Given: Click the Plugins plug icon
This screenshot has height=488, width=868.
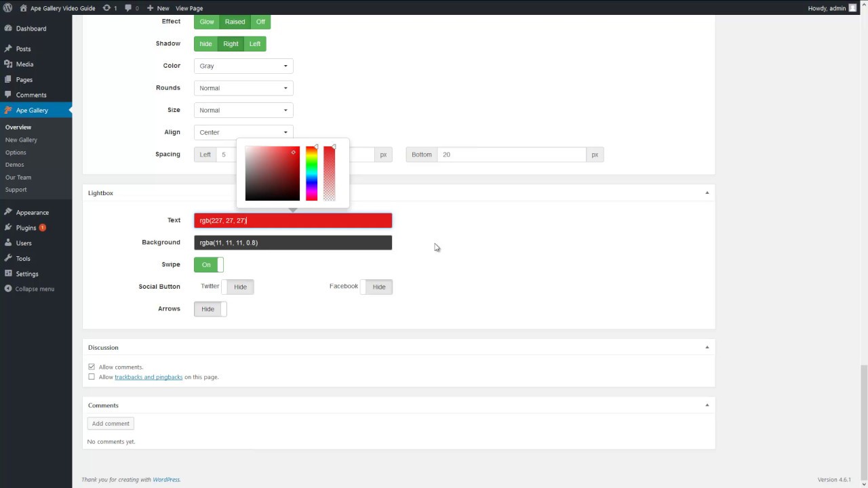Looking at the screenshot, I should click(8, 228).
